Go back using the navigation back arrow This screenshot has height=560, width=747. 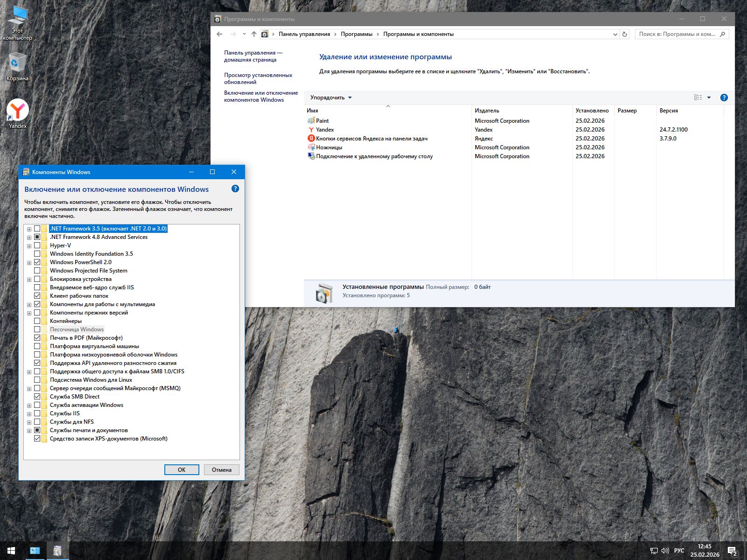coord(219,34)
